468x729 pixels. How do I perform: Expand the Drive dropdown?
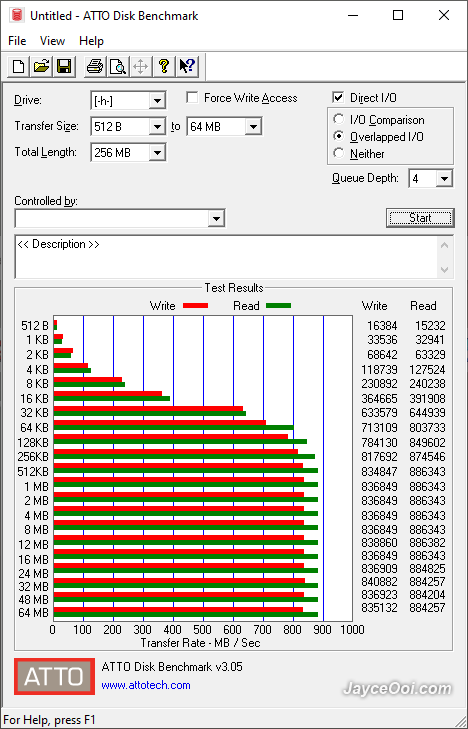(158, 100)
